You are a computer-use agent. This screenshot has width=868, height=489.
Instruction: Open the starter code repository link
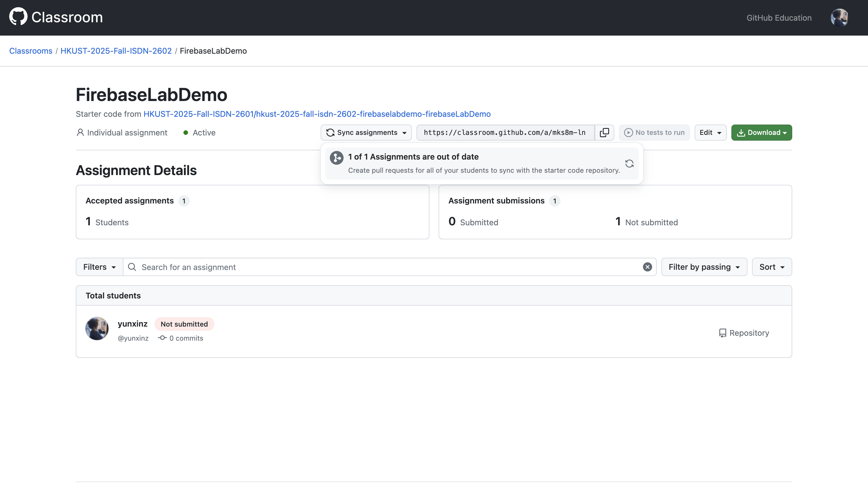pyautogui.click(x=317, y=114)
